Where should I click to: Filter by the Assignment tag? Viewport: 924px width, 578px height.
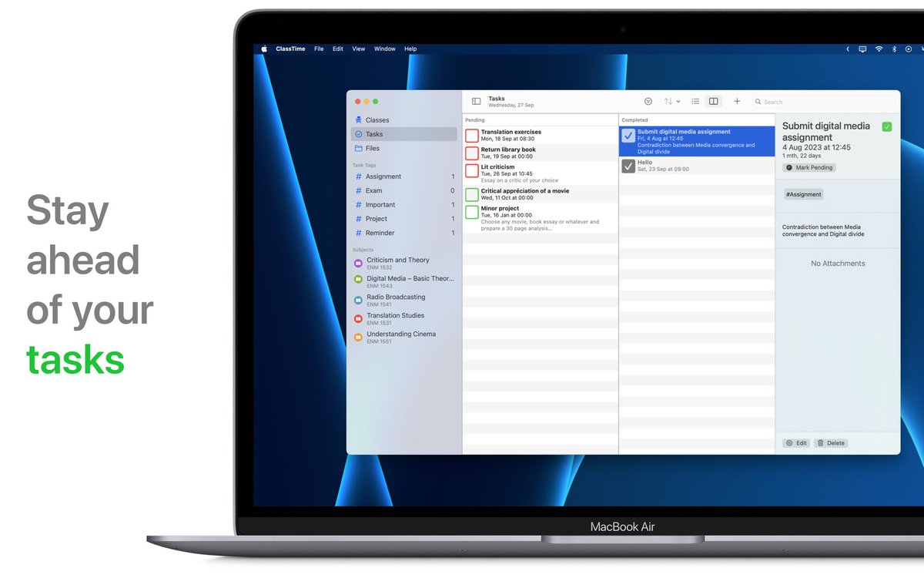pos(403,176)
